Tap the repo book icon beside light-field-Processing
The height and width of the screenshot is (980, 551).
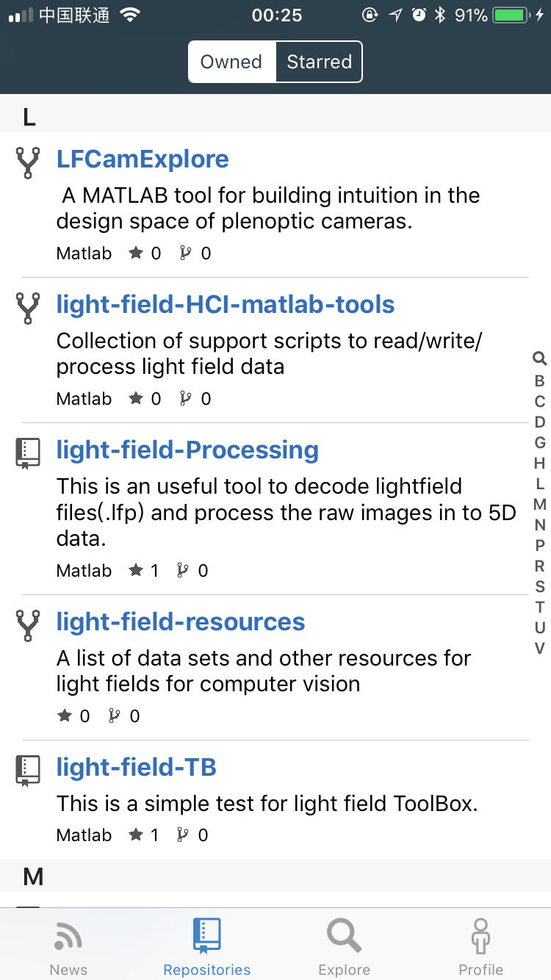tap(27, 453)
